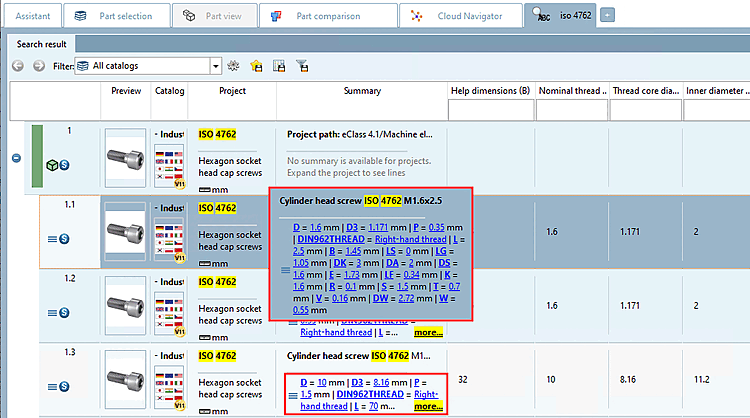Add a new tab with plus button

(x=607, y=15)
